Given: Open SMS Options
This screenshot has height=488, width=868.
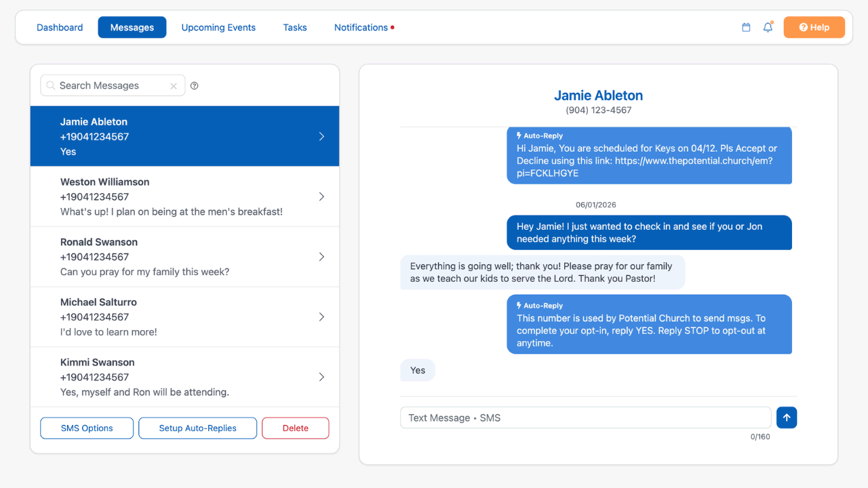Looking at the screenshot, I should tap(87, 428).
